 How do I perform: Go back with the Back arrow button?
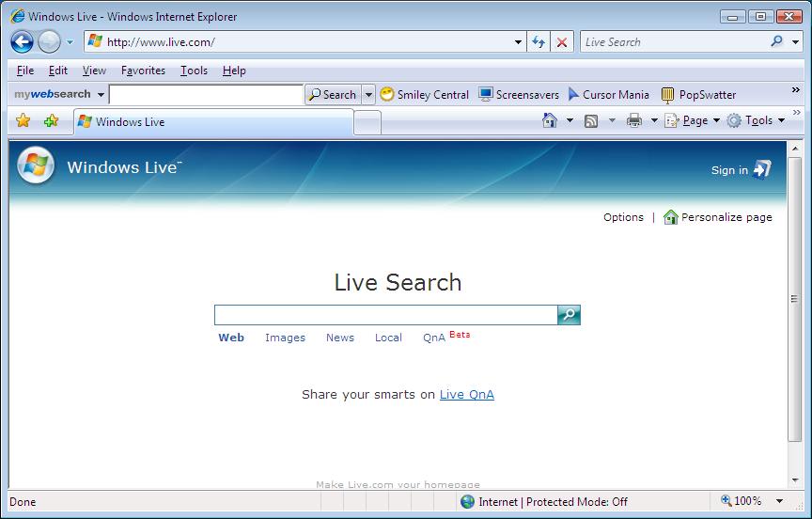click(22, 42)
